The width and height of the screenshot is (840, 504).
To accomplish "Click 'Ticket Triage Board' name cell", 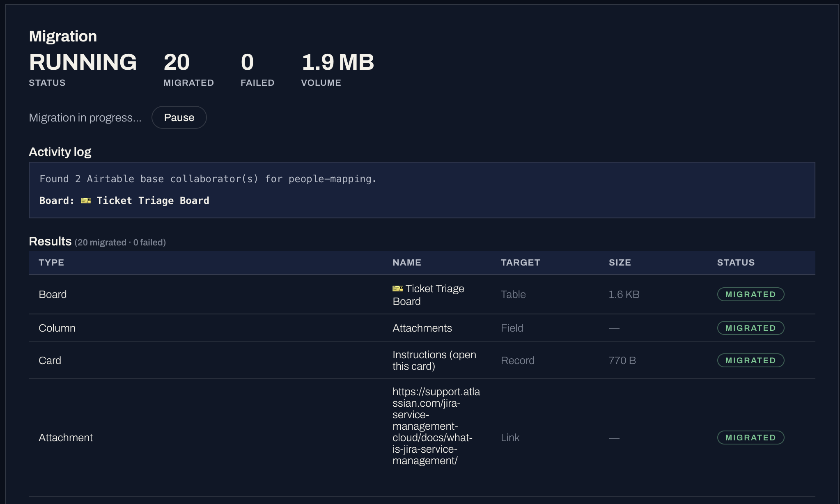I will 428,295.
